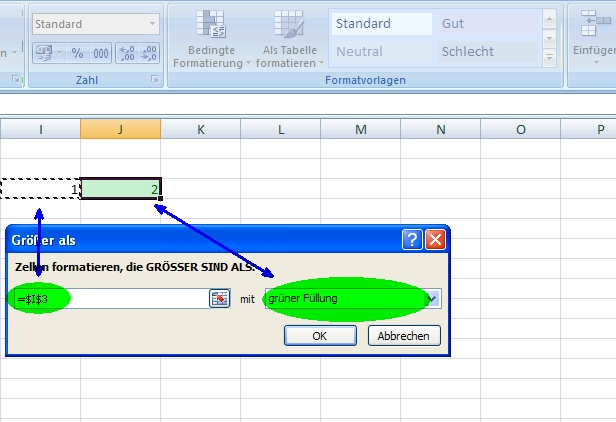
Task: Select column I header
Action: coord(40,129)
